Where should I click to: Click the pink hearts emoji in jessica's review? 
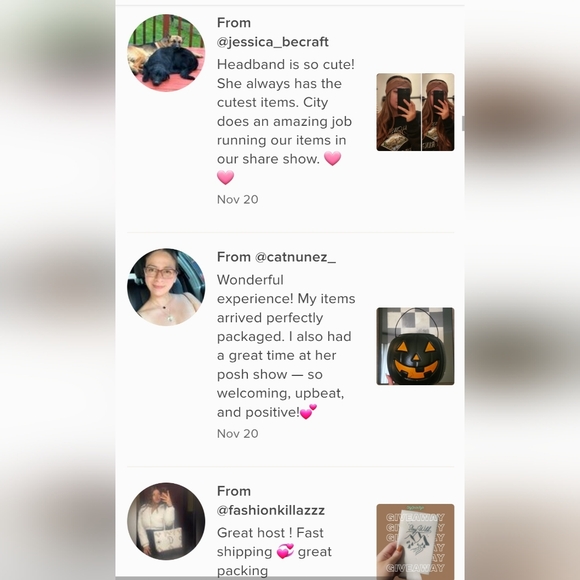333,159
